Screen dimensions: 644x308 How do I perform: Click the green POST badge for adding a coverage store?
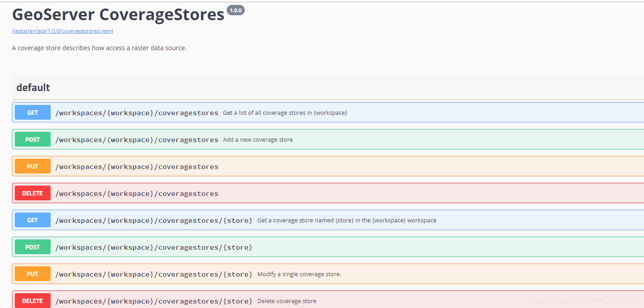pyautogui.click(x=32, y=139)
